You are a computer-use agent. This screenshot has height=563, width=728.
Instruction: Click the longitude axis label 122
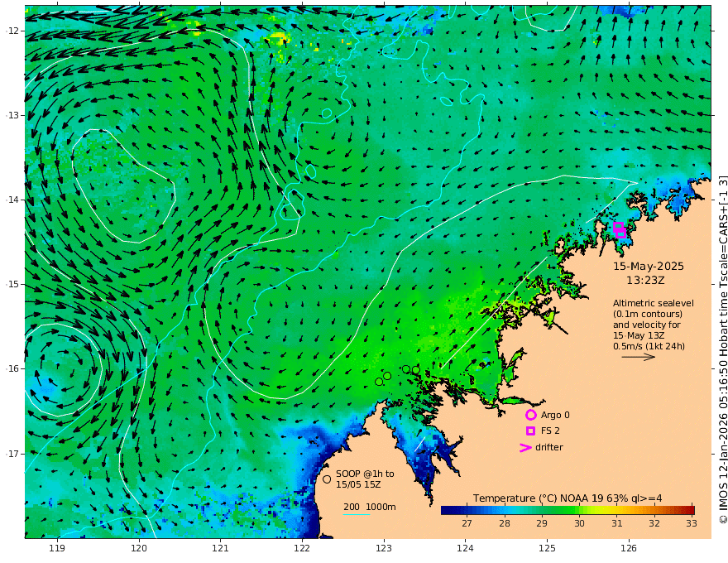(x=302, y=548)
